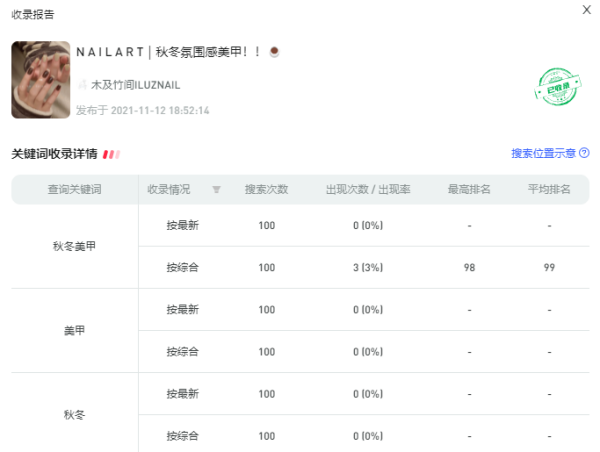This screenshot has width=600, height=452.
Task: Click 按最新 in the 秋冬 row
Action: 183,393
